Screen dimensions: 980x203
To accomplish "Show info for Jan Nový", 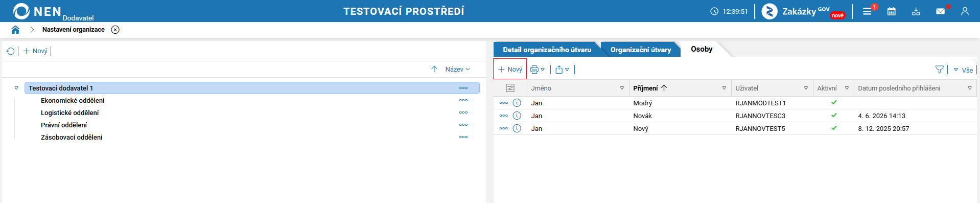I will 517,128.
